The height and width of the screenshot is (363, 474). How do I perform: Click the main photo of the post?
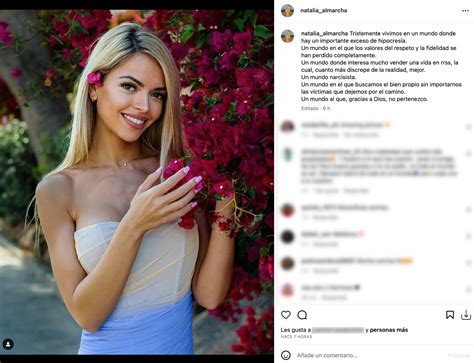[137, 182]
